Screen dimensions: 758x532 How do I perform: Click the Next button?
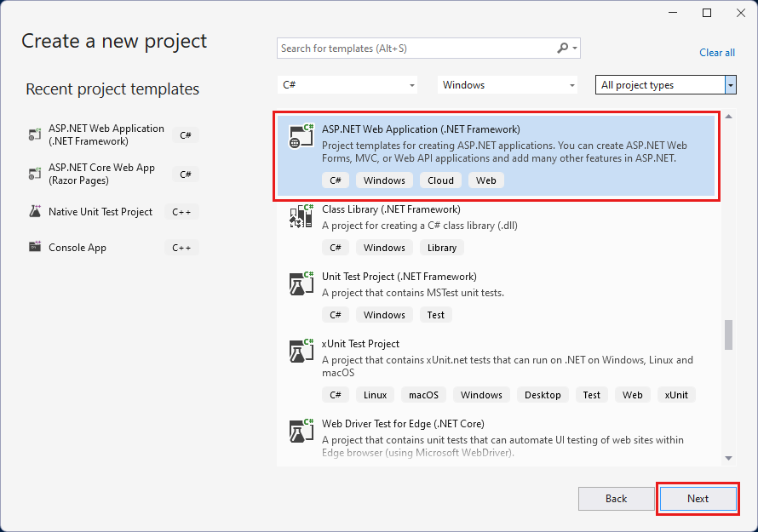pos(698,499)
